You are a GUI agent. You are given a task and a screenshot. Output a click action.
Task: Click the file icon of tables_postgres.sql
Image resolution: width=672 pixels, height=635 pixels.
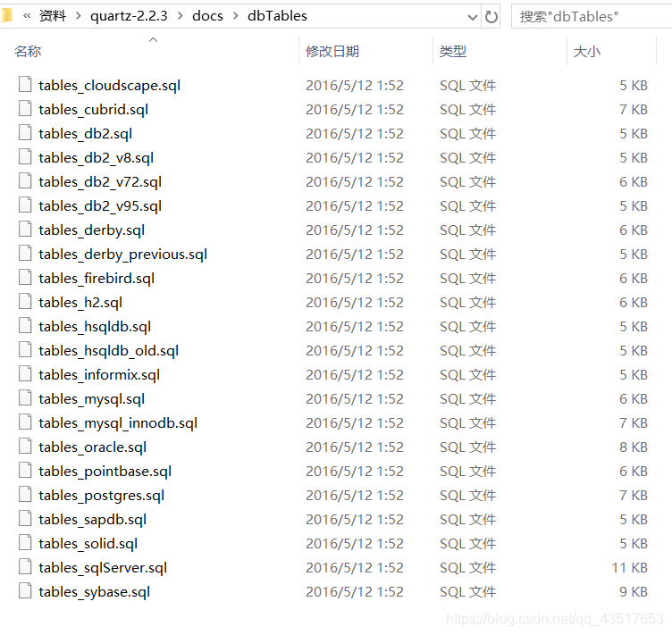25,494
